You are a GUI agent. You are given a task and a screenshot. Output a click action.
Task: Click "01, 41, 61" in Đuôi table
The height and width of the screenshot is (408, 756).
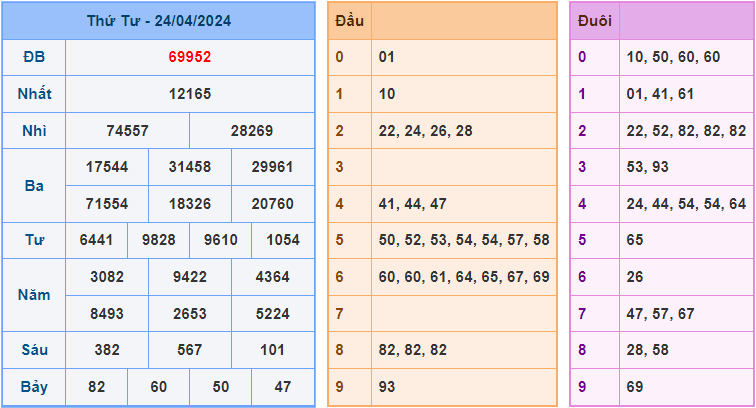(x=660, y=94)
